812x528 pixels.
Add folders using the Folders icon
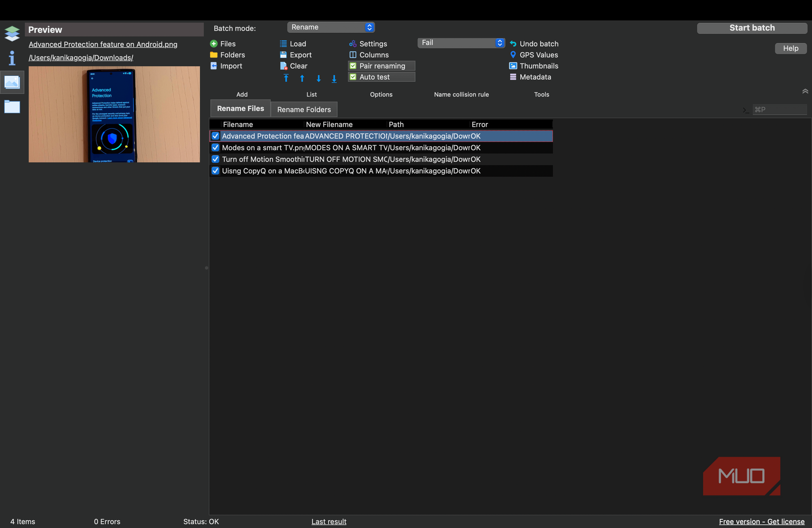click(214, 55)
